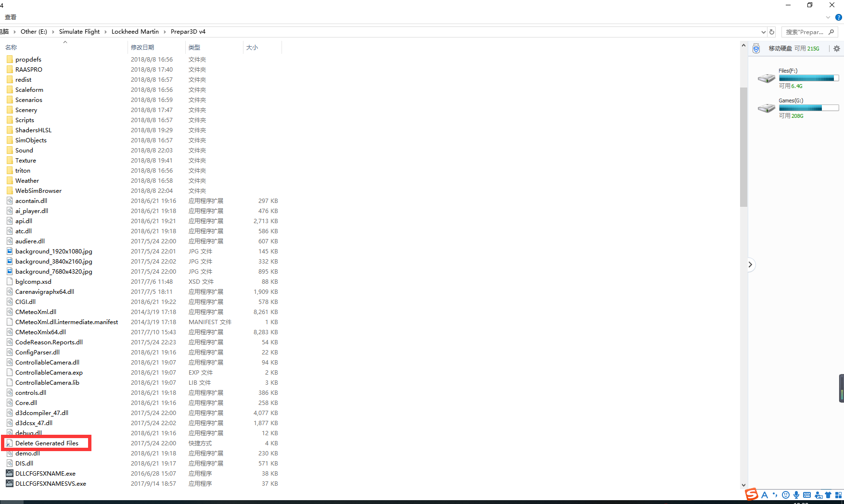Open the blue help question mark
The width and height of the screenshot is (844, 504).
(x=839, y=17)
